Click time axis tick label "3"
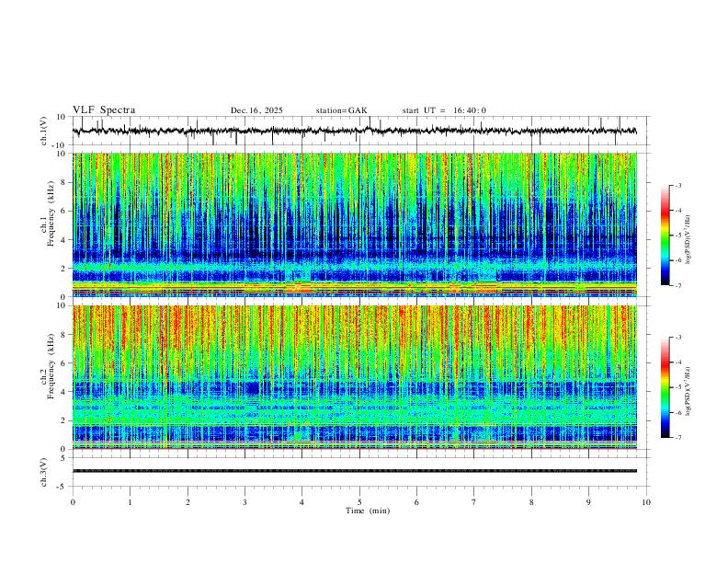Viewport: 728px width, 563px height. tap(245, 502)
